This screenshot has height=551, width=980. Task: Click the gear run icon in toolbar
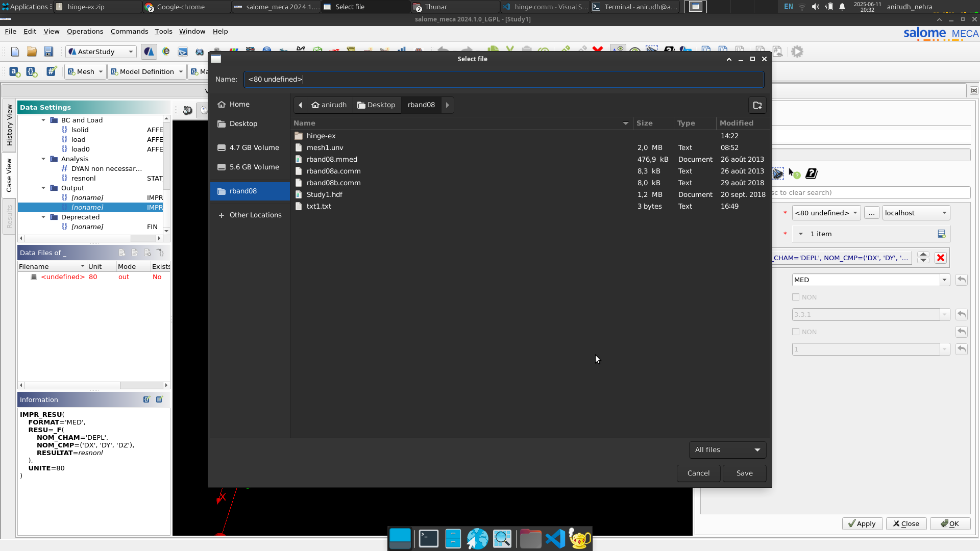[x=797, y=52]
